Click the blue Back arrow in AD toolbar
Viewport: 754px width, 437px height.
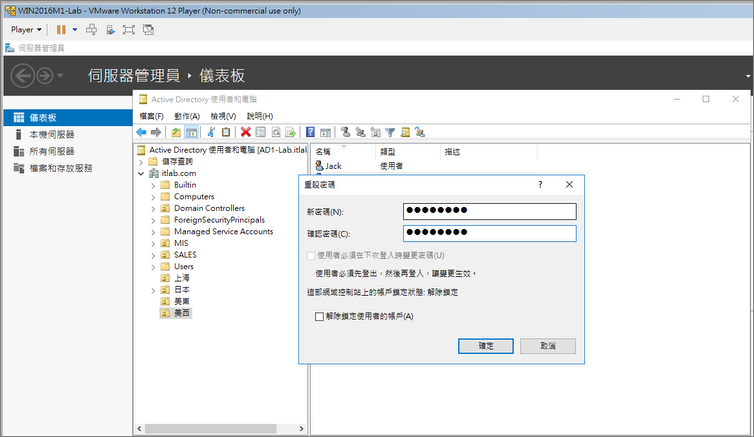(141, 132)
